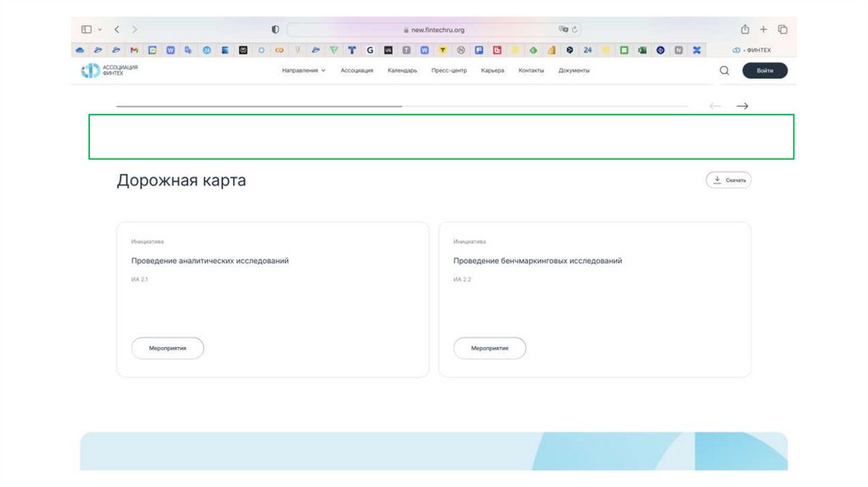This screenshot has width=868, height=487.
Task: Open the blue bold T bookmark
Action: (352, 50)
